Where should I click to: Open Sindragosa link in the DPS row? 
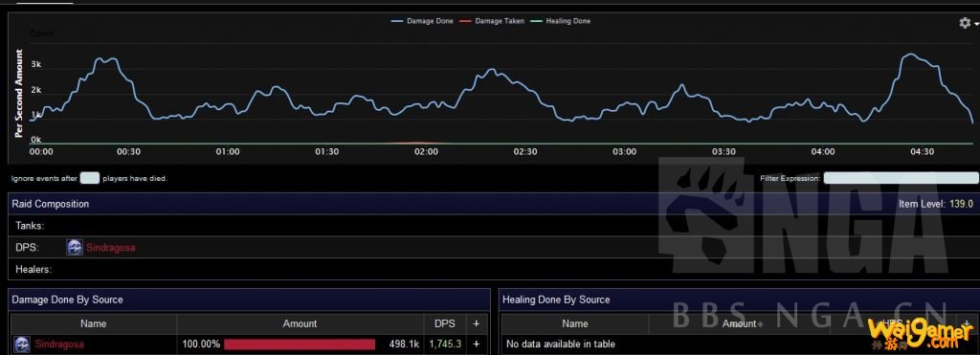[x=111, y=248]
